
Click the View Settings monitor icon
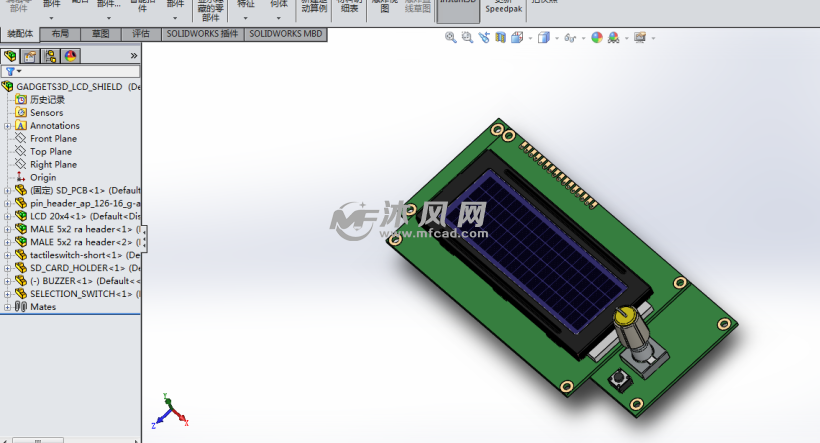point(640,37)
